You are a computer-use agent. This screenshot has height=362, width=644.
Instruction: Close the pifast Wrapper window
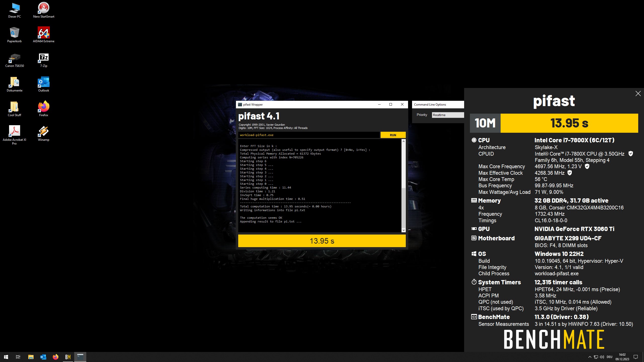pos(402,104)
